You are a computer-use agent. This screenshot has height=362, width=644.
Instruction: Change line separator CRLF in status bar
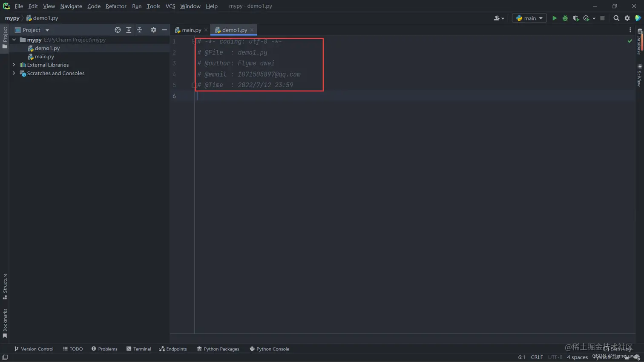pos(537,357)
